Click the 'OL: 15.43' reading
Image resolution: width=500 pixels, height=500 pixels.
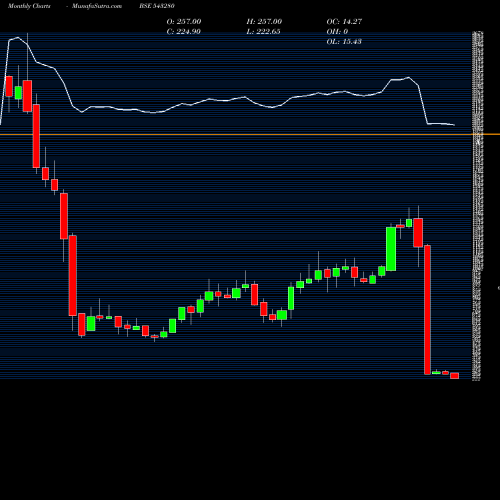tap(344, 41)
